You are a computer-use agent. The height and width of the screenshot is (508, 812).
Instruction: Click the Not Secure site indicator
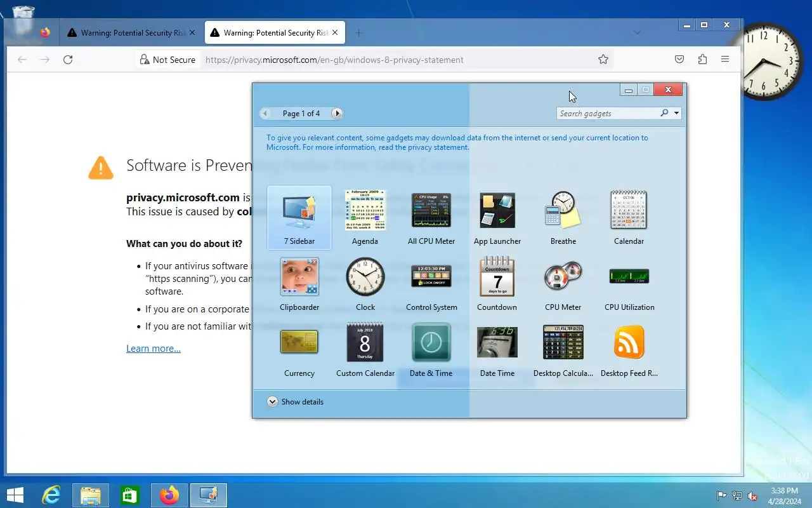click(167, 60)
